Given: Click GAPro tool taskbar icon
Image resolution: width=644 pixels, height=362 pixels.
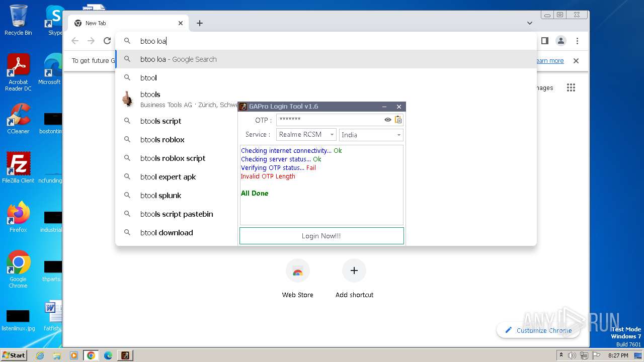Looking at the screenshot, I should point(125,355).
